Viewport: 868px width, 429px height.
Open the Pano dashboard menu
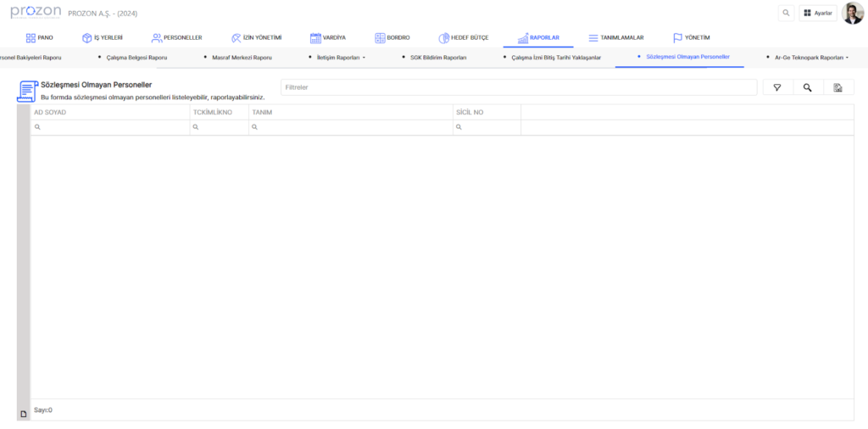(40, 38)
